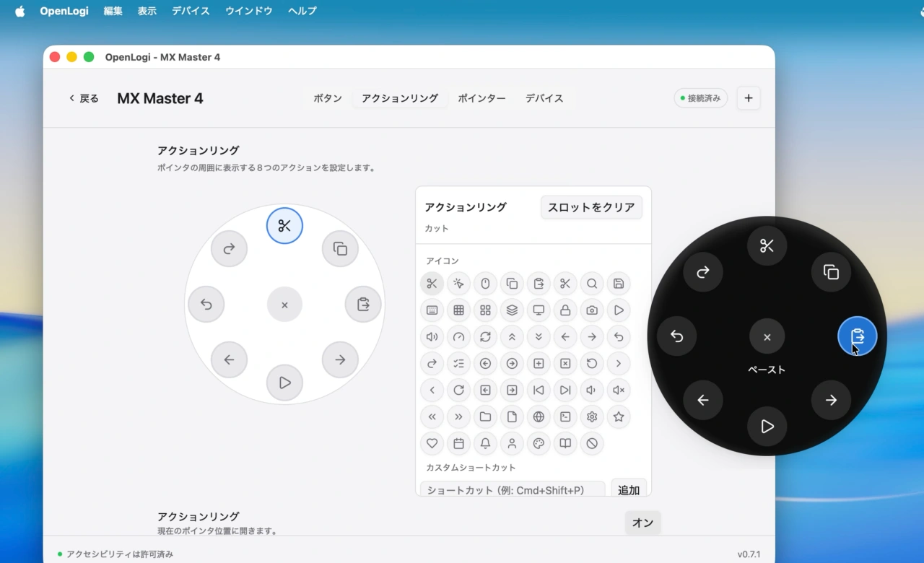Choose the globe icon in icon grid
Viewport: 924px width, 563px height.
click(539, 417)
